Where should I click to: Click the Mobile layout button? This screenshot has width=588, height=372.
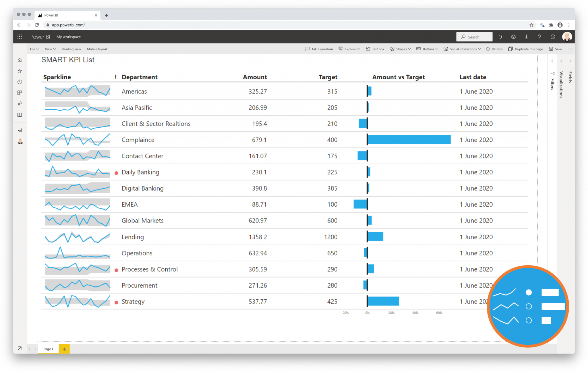[97, 49]
